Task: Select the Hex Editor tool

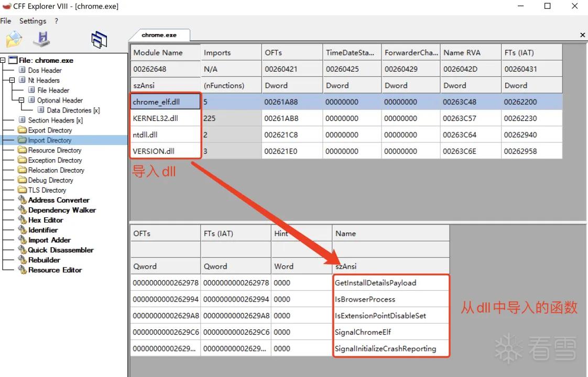Action: [46, 220]
